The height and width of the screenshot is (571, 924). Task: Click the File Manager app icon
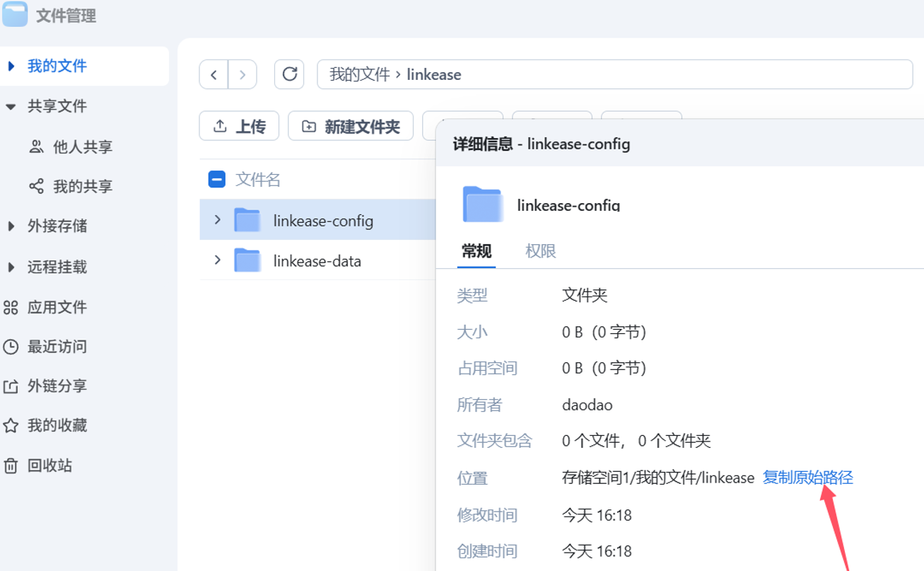15,14
